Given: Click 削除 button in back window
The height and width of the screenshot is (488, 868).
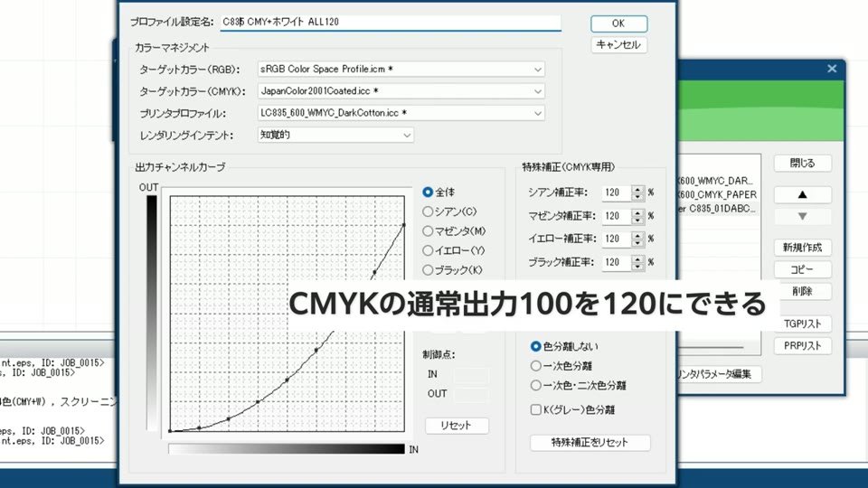Looking at the screenshot, I should (x=802, y=291).
